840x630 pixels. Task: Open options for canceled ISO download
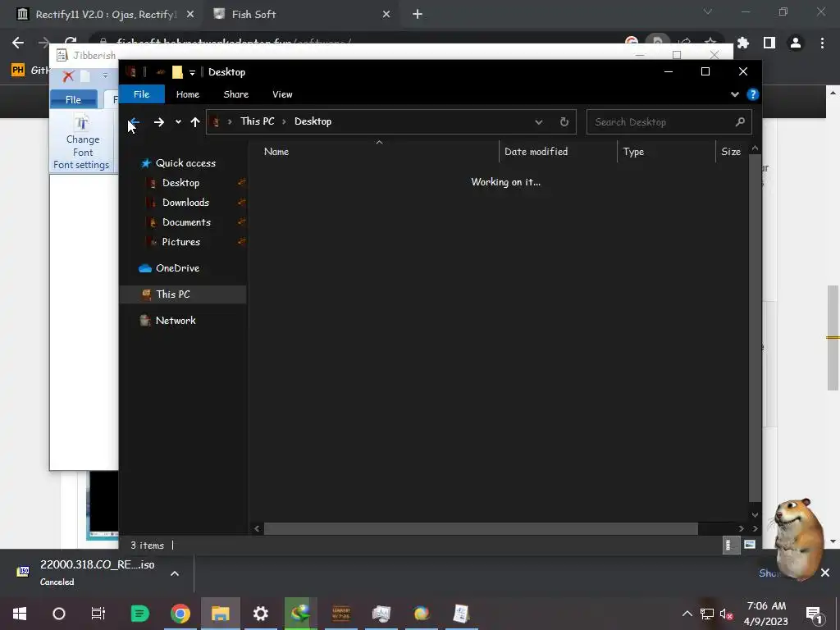175,573
